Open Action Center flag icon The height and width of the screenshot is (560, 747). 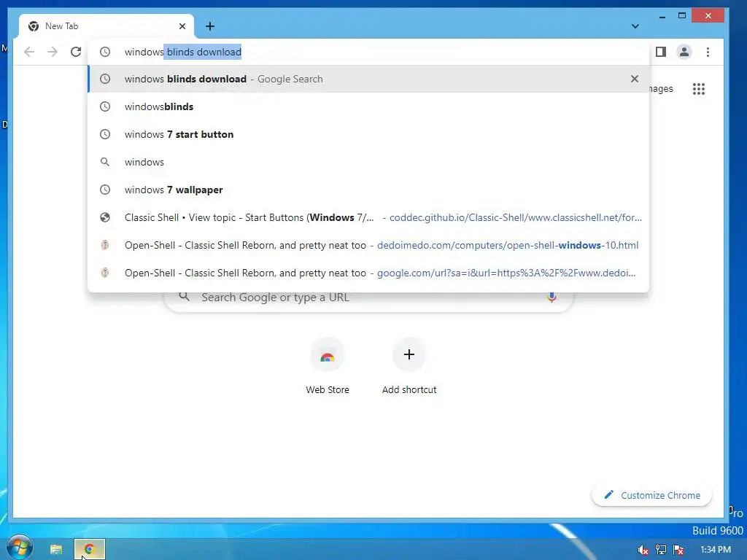[x=679, y=550]
